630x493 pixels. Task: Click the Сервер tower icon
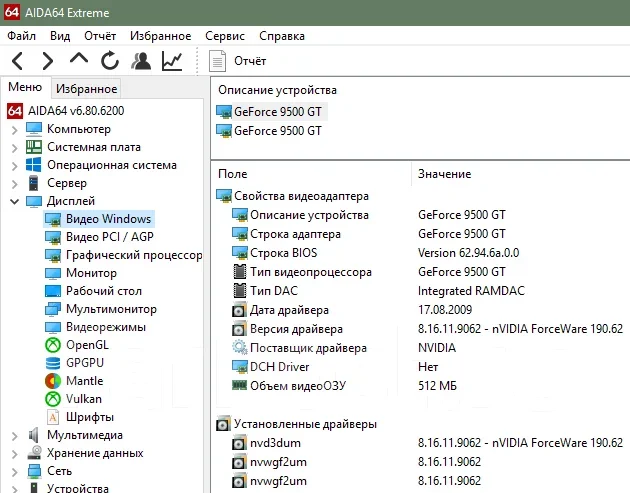(34, 183)
